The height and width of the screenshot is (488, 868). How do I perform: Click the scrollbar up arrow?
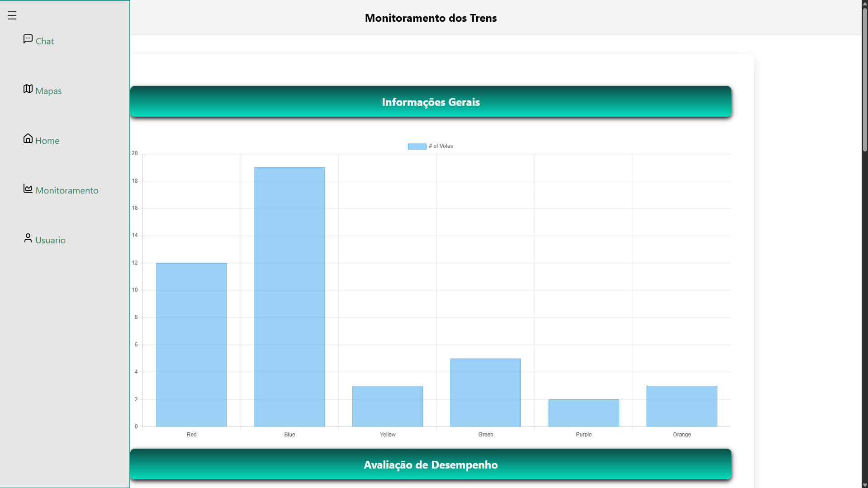pos(864,3)
